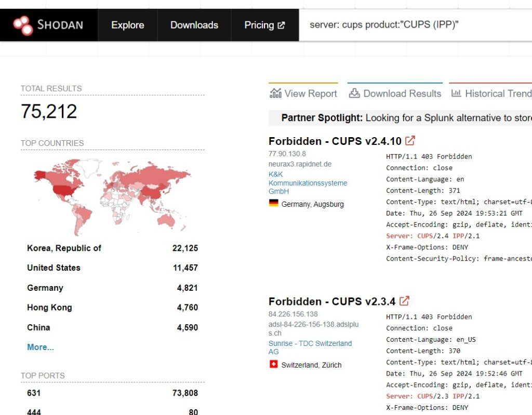Screen dimensions: 532x415
Task: Click the Swiss flag icon
Action: click(273, 364)
